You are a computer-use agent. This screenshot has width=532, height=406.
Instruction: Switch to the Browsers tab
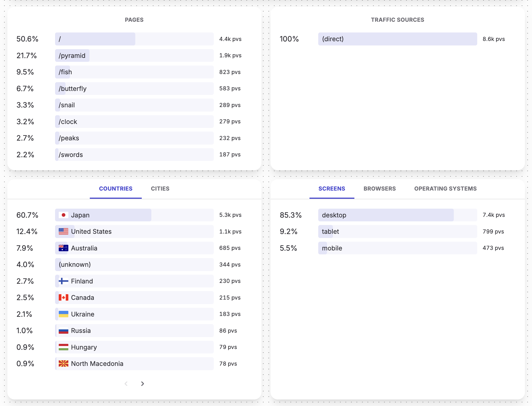380,189
